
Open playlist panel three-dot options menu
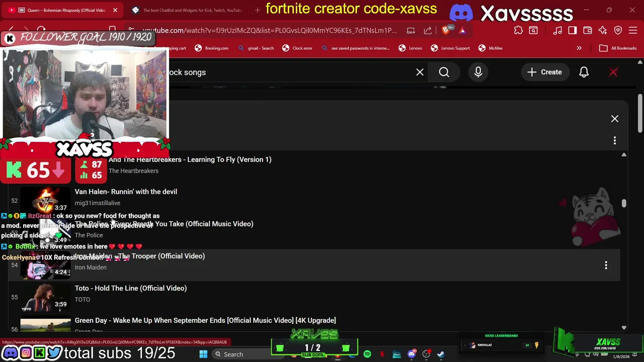614,141
